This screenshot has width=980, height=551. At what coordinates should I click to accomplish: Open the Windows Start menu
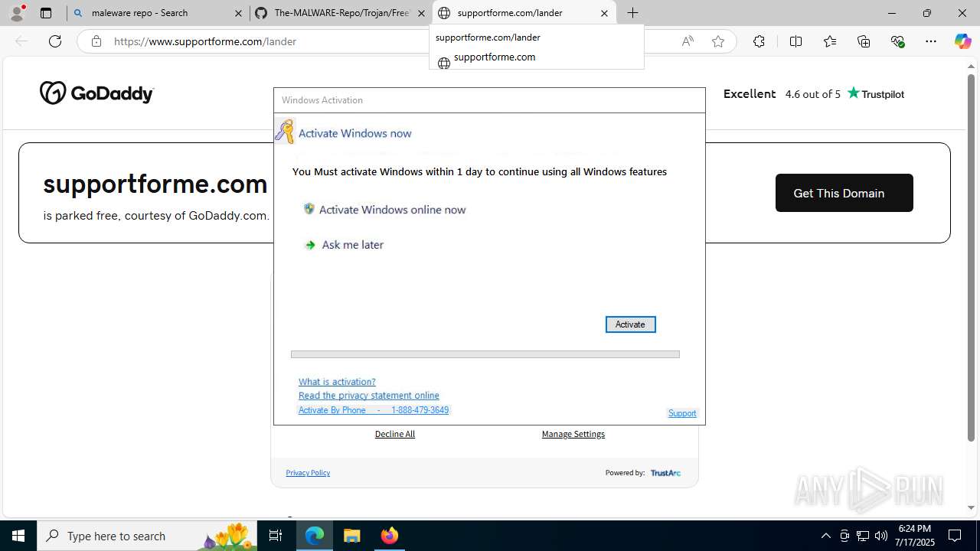tap(18, 536)
